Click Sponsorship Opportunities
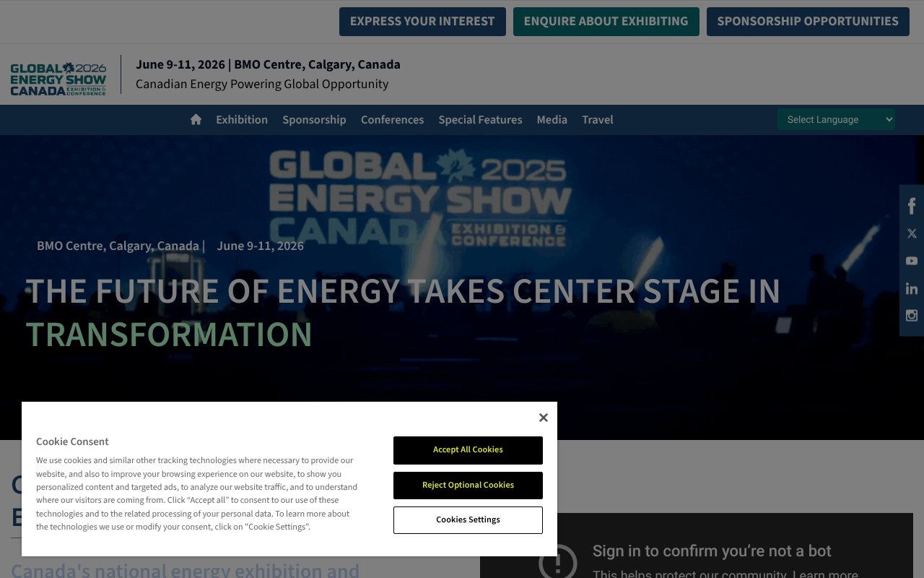Image resolution: width=924 pixels, height=578 pixels. coord(808,21)
